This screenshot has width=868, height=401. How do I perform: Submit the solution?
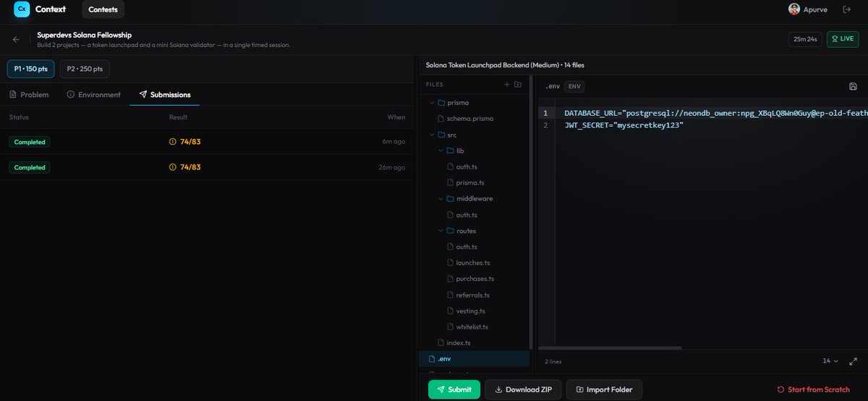point(454,389)
